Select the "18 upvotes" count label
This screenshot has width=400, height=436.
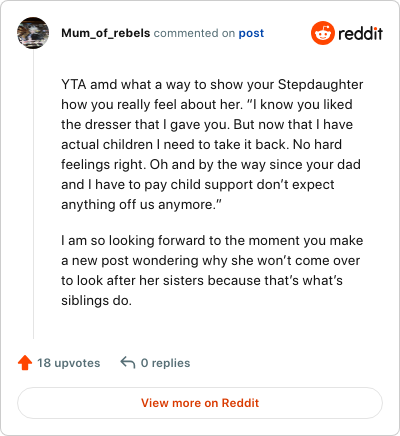coord(69,363)
